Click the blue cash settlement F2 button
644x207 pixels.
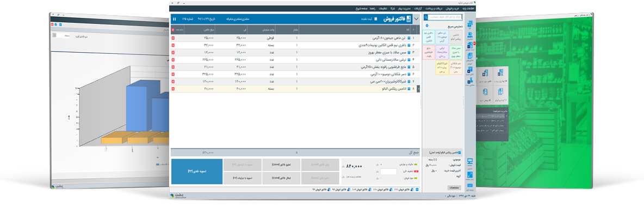[197, 171]
